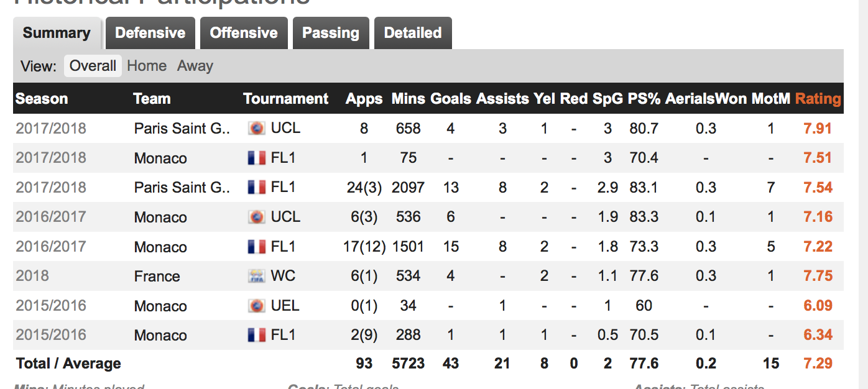
Task: Click the French flag in 2015/2016 FL1 row
Action: [x=256, y=335]
